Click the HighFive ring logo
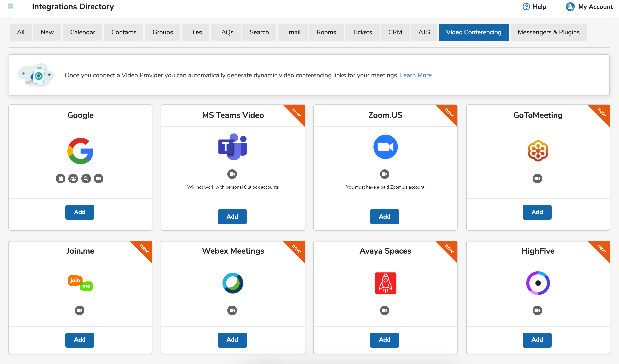 click(x=538, y=283)
